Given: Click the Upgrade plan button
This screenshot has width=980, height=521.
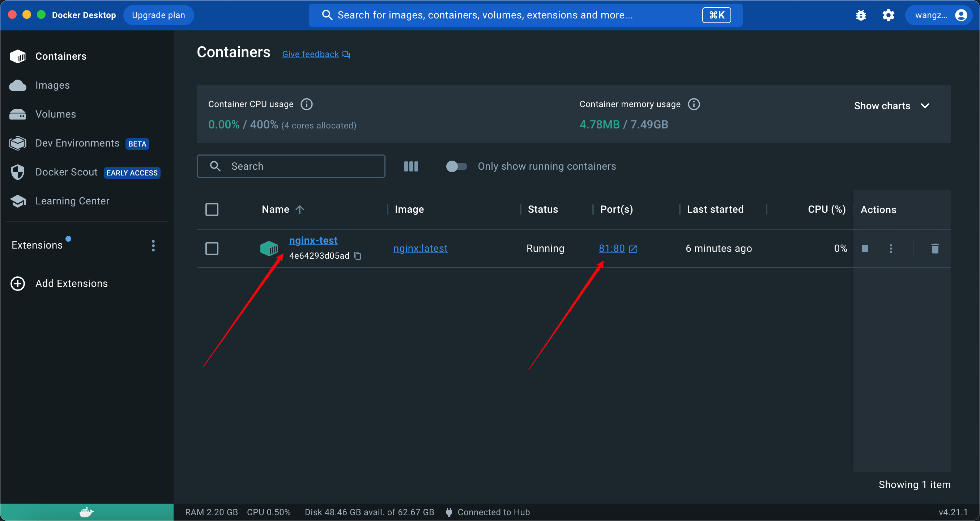Looking at the screenshot, I should pos(158,15).
